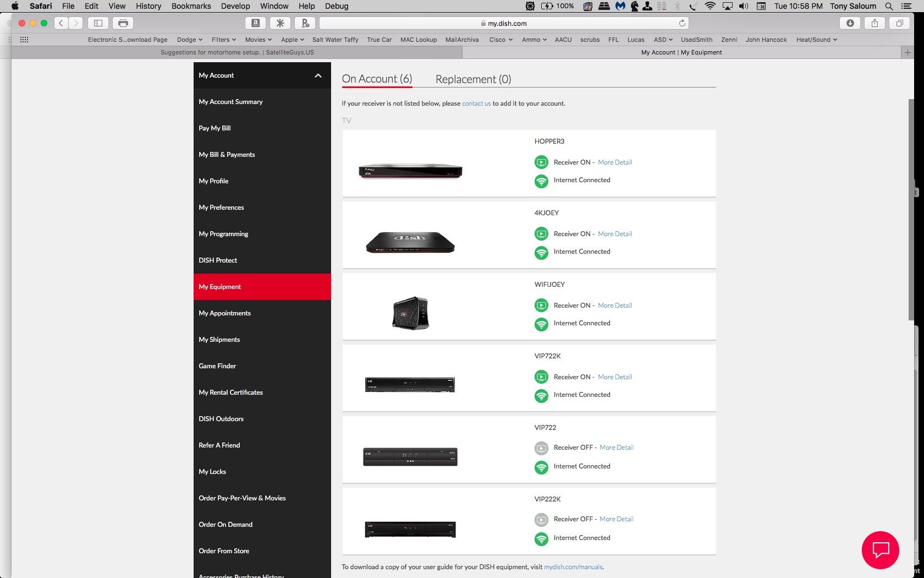Image resolution: width=924 pixels, height=578 pixels.
Task: Click the Share toolbar icon
Action: pyautogui.click(x=875, y=23)
